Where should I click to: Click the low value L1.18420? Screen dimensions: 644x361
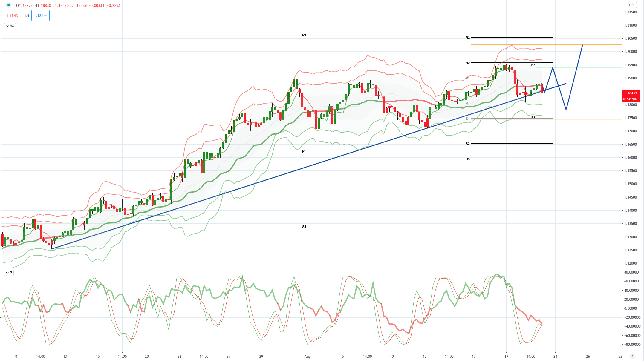[61, 5]
